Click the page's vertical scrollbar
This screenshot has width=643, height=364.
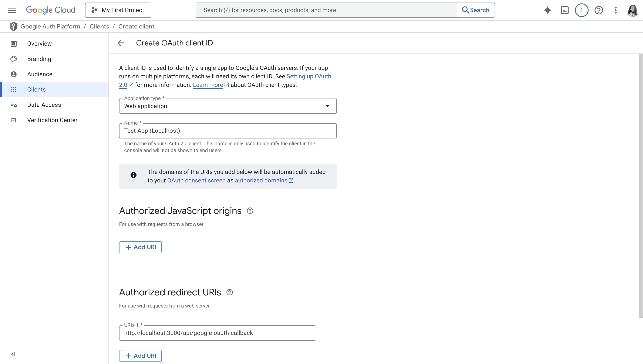(640, 185)
